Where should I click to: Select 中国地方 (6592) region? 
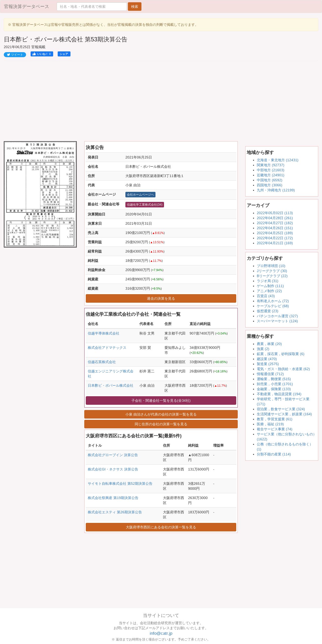(269, 180)
